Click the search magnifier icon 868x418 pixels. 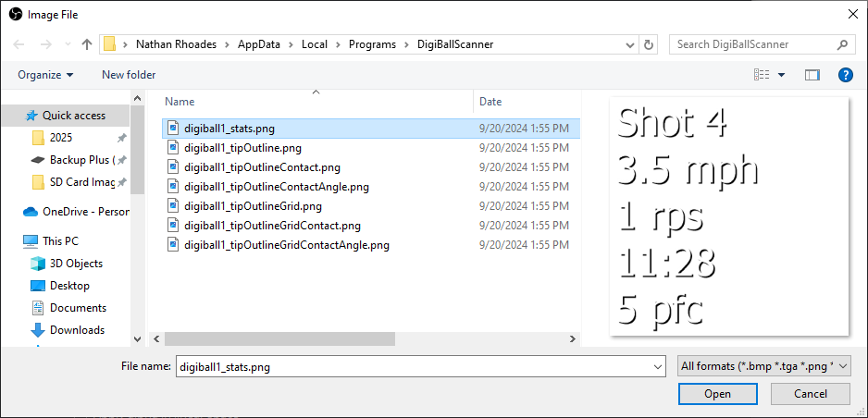click(843, 44)
